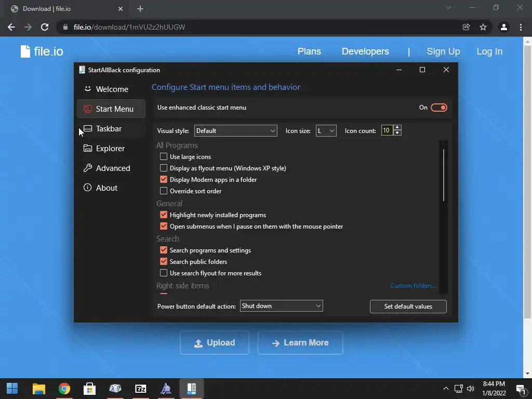This screenshot has height=399, width=532.
Task: Click the share page icon in address bar
Action: [x=466, y=27]
